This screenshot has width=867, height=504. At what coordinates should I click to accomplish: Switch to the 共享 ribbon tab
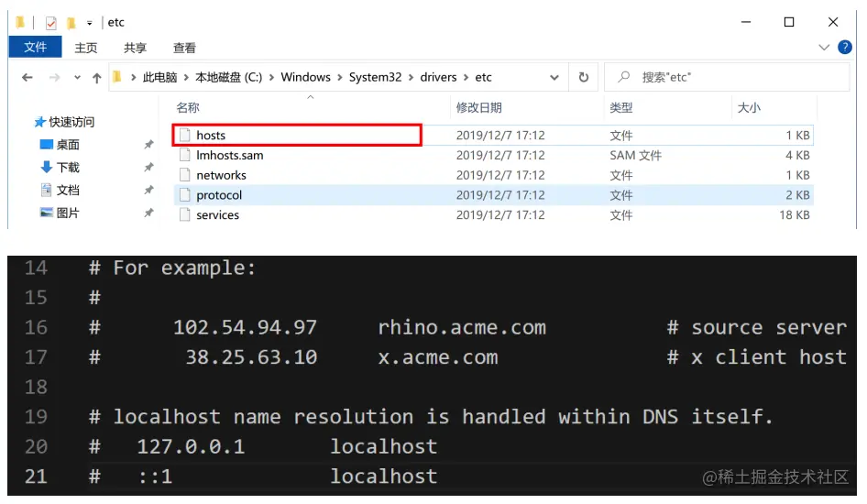pyautogui.click(x=135, y=48)
